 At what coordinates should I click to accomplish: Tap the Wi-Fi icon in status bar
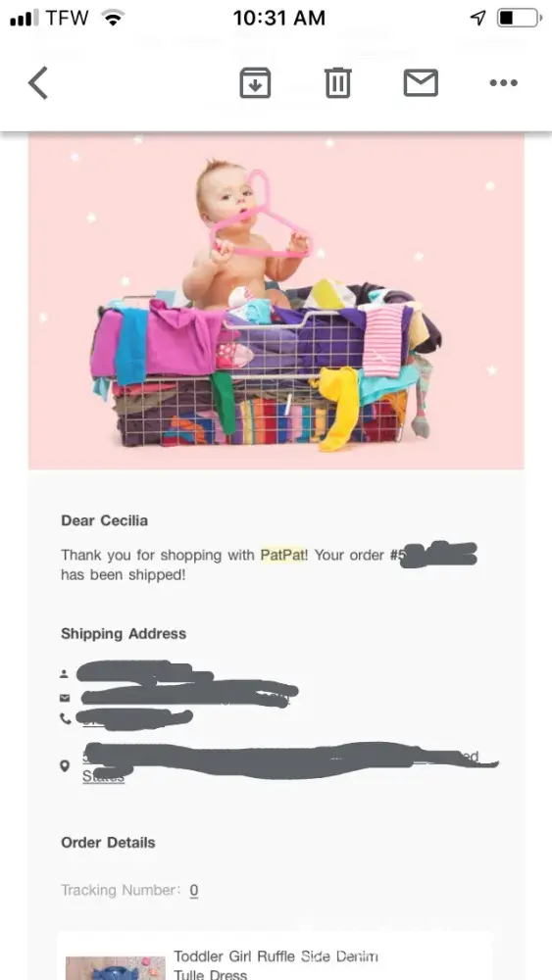(x=113, y=18)
